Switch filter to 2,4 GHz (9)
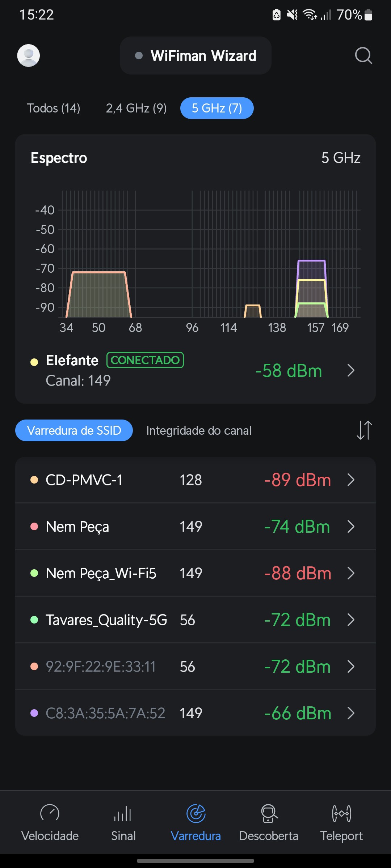This screenshot has width=391, height=868. pyautogui.click(x=136, y=108)
